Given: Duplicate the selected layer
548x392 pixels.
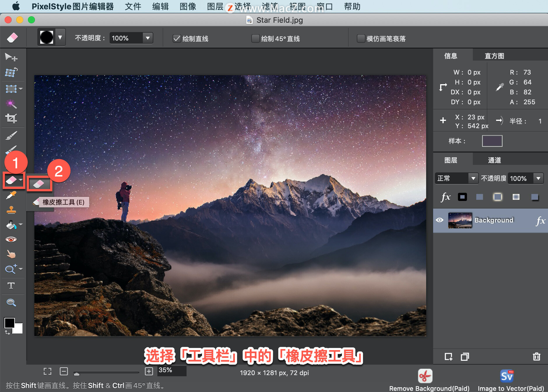Looking at the screenshot, I should 465,356.
